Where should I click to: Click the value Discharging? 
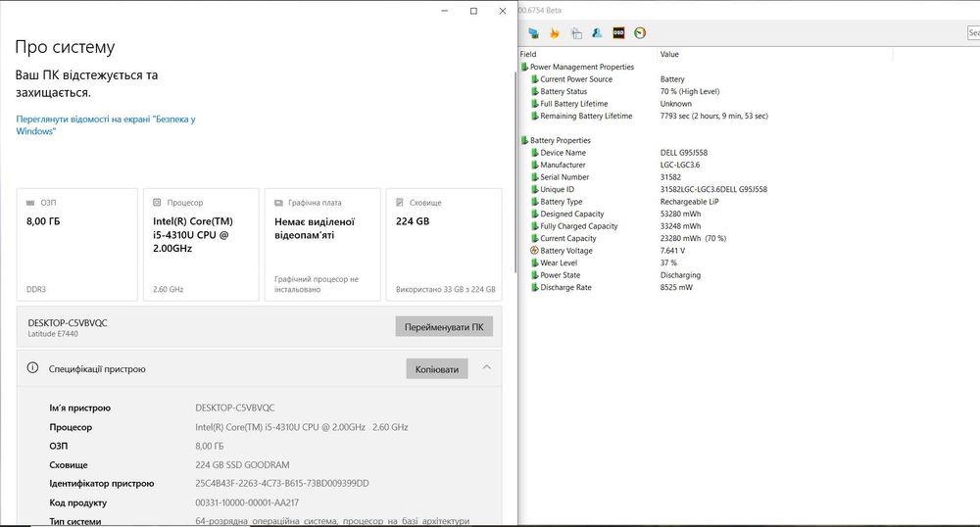[x=680, y=274]
